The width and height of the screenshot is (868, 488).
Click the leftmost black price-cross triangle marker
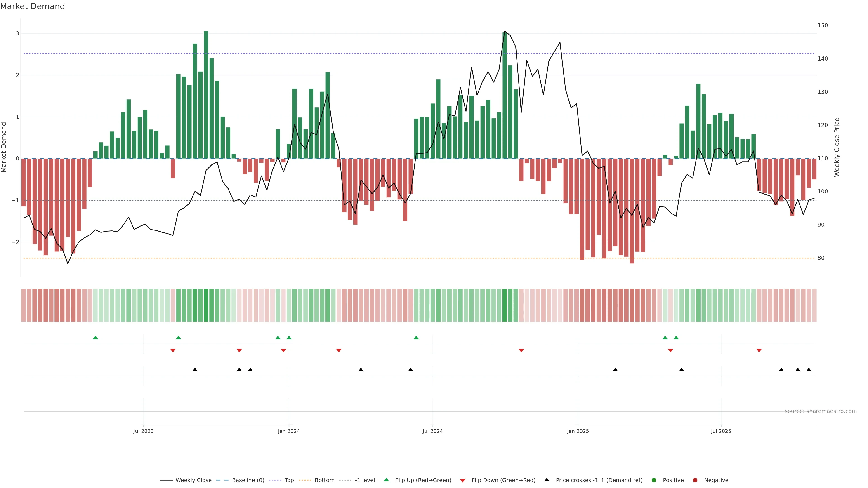(195, 370)
